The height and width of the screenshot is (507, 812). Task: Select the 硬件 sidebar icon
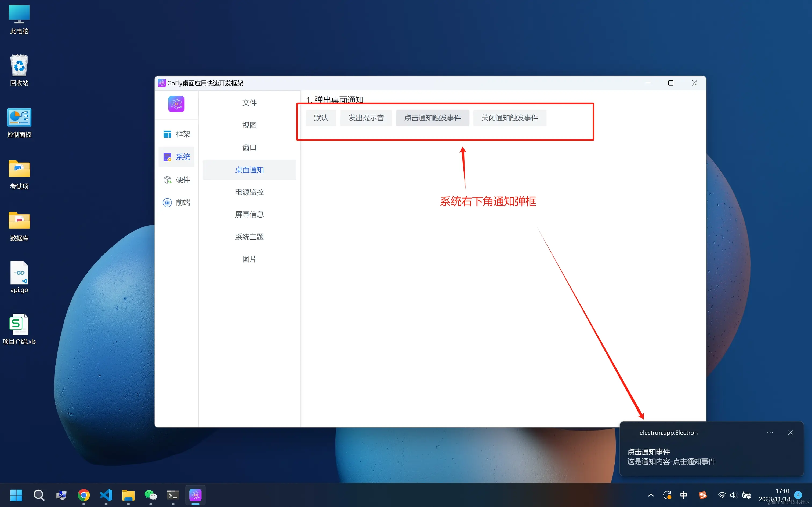[x=167, y=180]
